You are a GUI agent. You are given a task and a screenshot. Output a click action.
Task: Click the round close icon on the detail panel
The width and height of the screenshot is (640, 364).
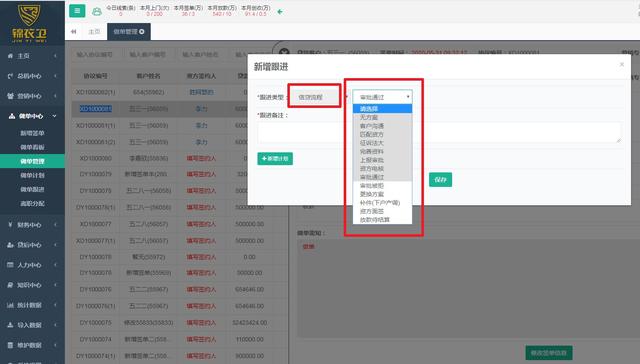point(284,53)
